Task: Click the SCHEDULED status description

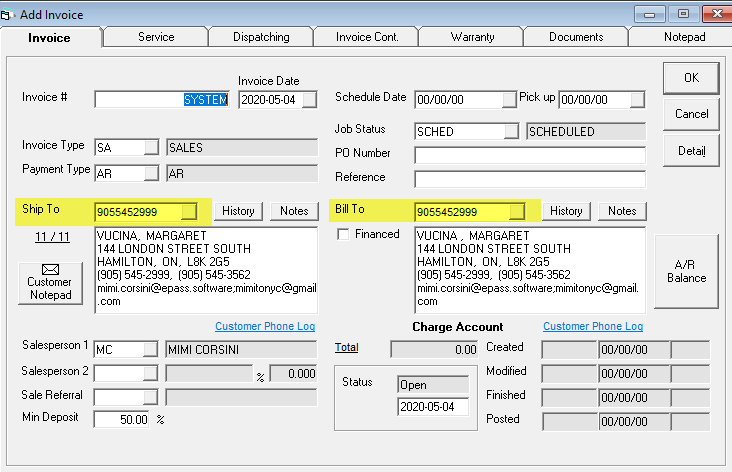Action: [586, 132]
